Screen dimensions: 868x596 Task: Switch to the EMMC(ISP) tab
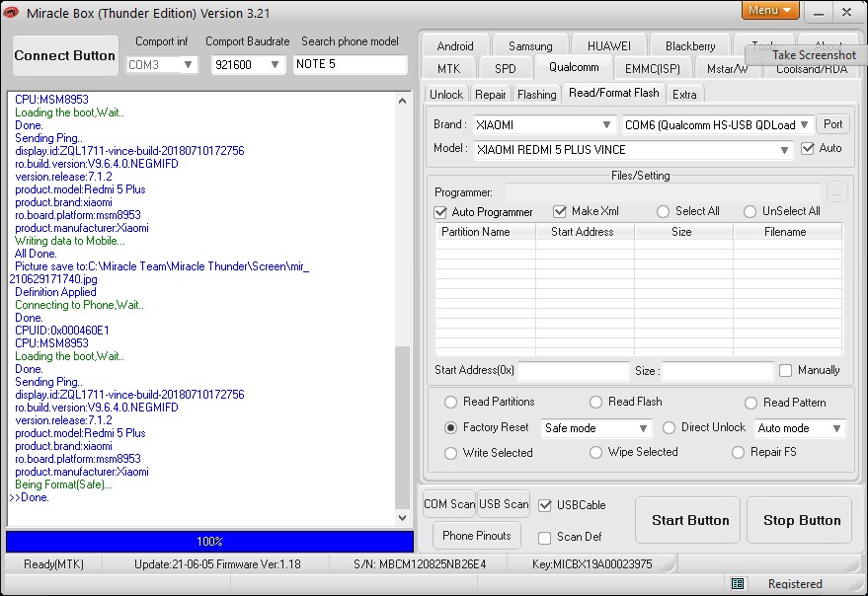(652, 69)
